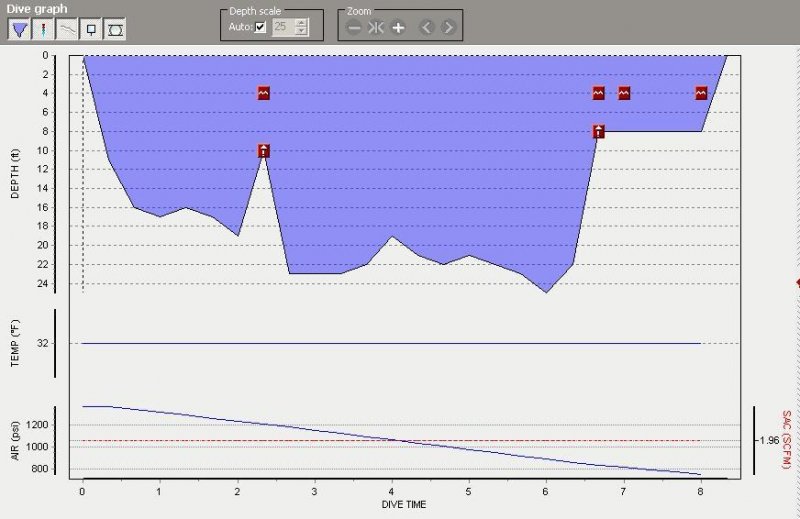Toggle the depth profile fill icon

pos(19,29)
